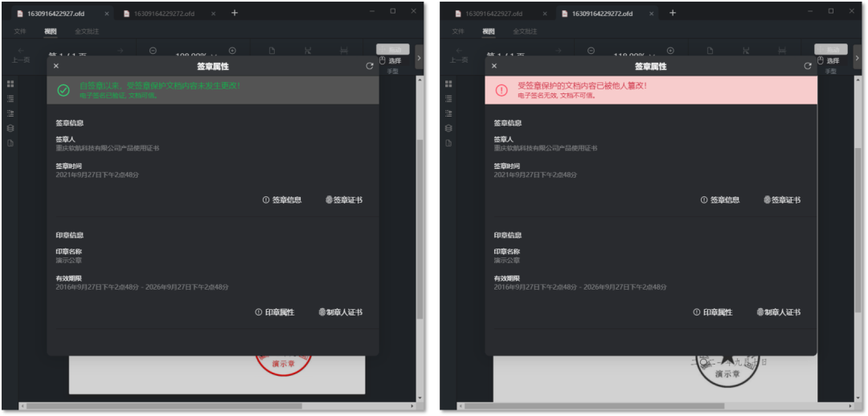
Task: Open 印章属性 in right window dialog
Action: coord(712,312)
